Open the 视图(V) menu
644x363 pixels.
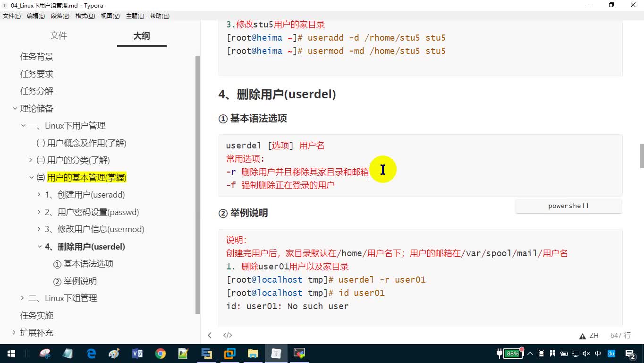point(110,16)
